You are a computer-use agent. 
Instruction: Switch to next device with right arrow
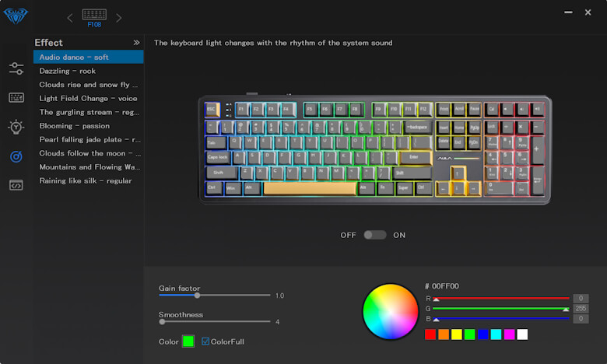[119, 17]
